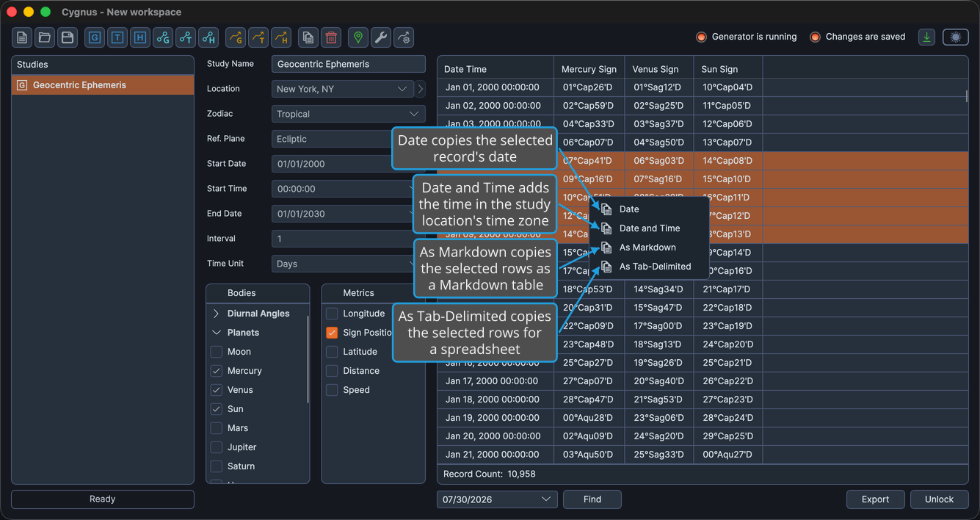Select the row Jan 21, 2000 00:00:00
Viewport: 980px width, 520px height.
pos(703,455)
